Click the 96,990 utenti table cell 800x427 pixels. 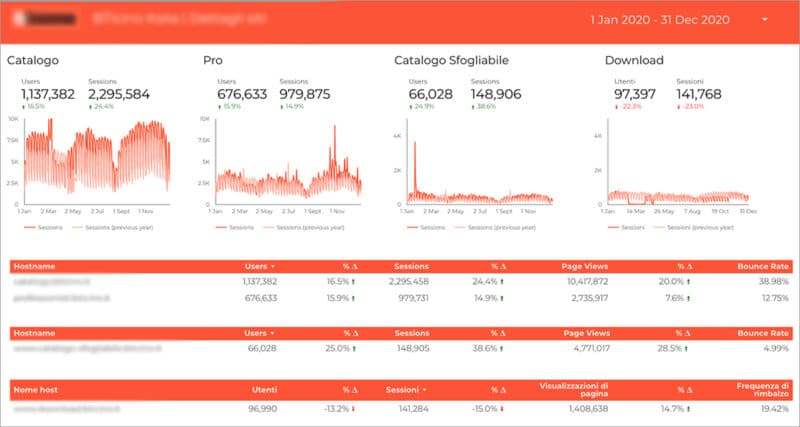click(262, 409)
